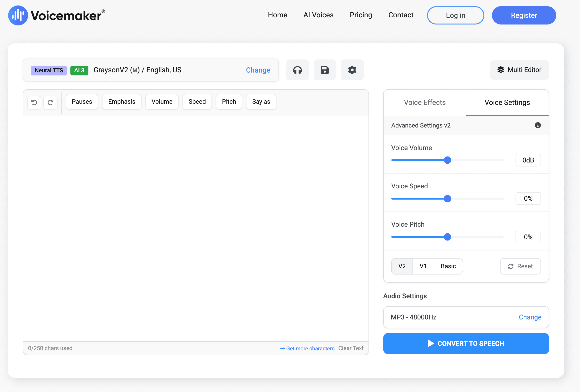
Task: Click inside the empty text editor area
Action: (x=196, y=229)
